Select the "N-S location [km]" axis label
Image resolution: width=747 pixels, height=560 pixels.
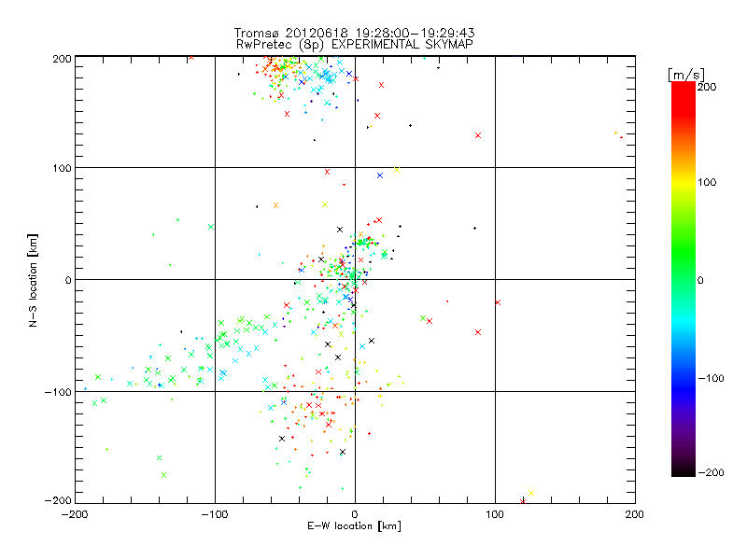pyautogui.click(x=33, y=280)
